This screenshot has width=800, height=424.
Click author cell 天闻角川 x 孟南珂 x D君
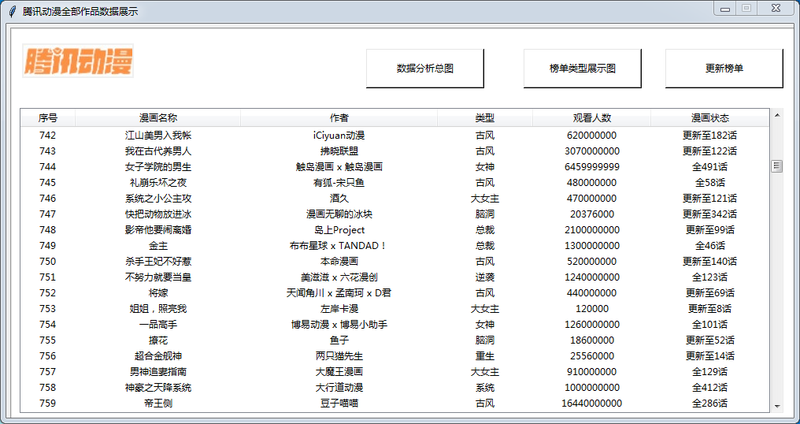339,293
